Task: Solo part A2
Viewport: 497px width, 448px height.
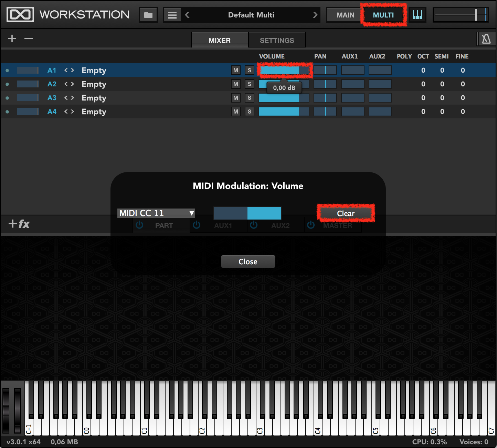Action: click(x=250, y=84)
